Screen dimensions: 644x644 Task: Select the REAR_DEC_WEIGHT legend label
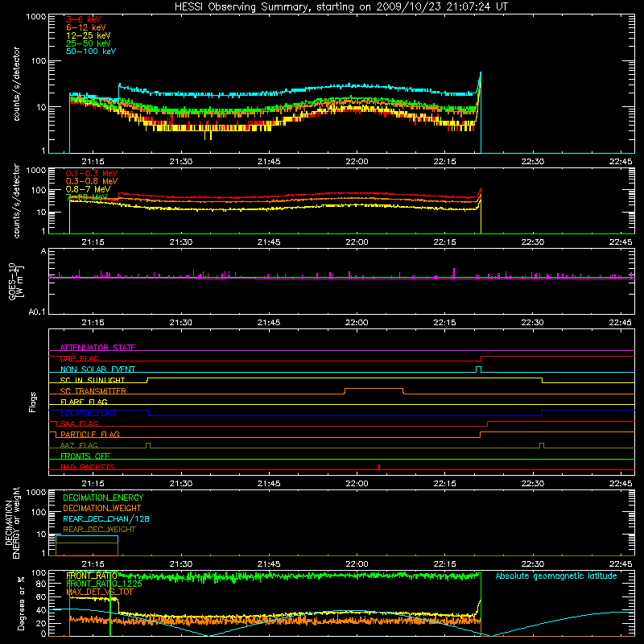tap(99, 530)
